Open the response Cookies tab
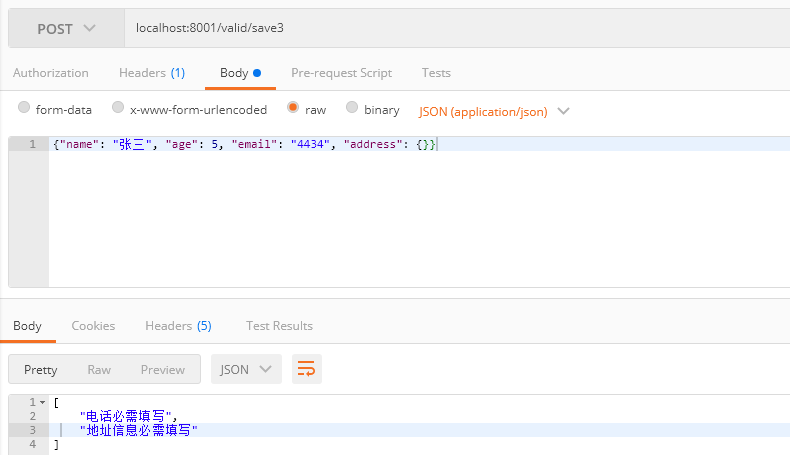790x455 pixels. pyautogui.click(x=93, y=326)
